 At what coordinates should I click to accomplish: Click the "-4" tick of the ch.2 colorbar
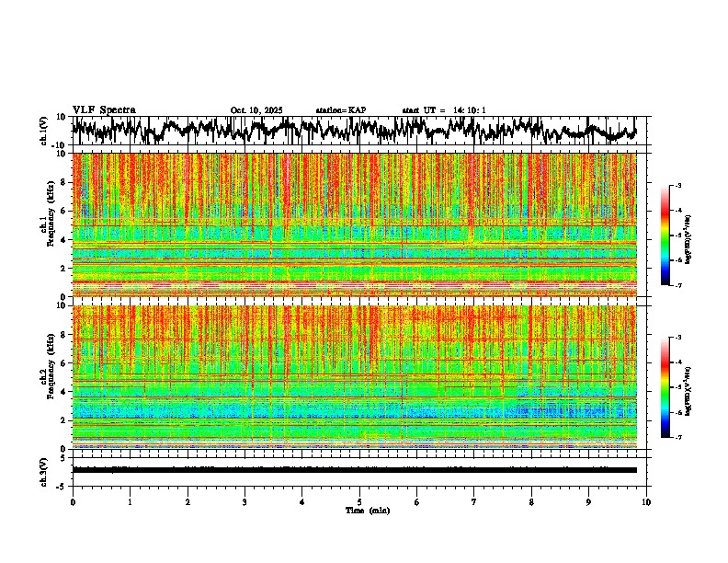click(x=678, y=362)
